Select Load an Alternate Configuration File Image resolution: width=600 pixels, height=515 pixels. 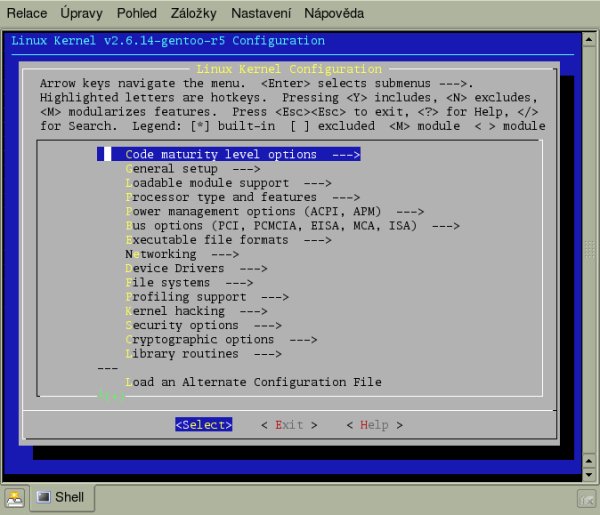253,382
